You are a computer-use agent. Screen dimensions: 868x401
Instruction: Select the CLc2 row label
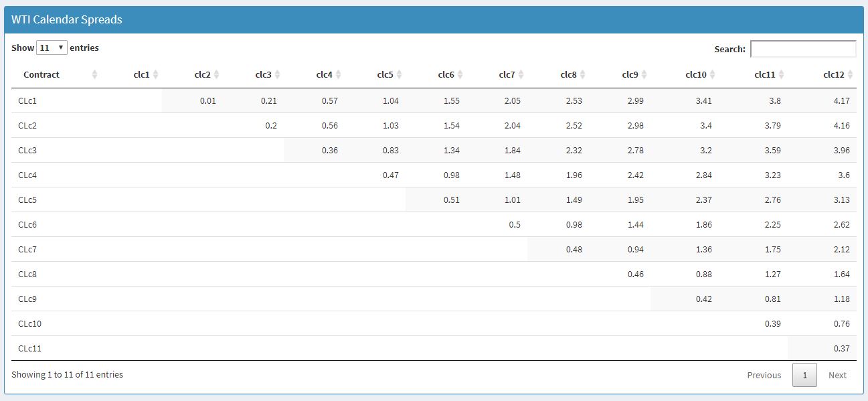click(x=27, y=125)
